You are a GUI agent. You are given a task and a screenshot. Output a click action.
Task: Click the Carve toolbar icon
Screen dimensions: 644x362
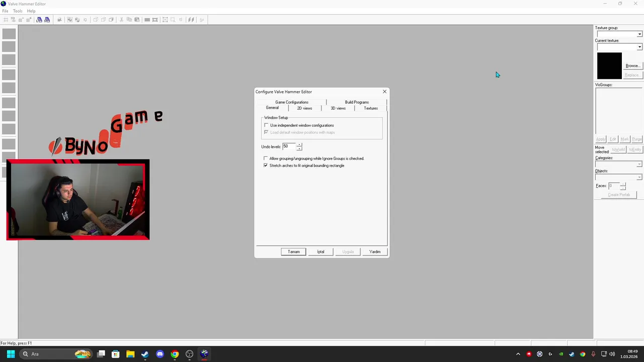(59, 20)
